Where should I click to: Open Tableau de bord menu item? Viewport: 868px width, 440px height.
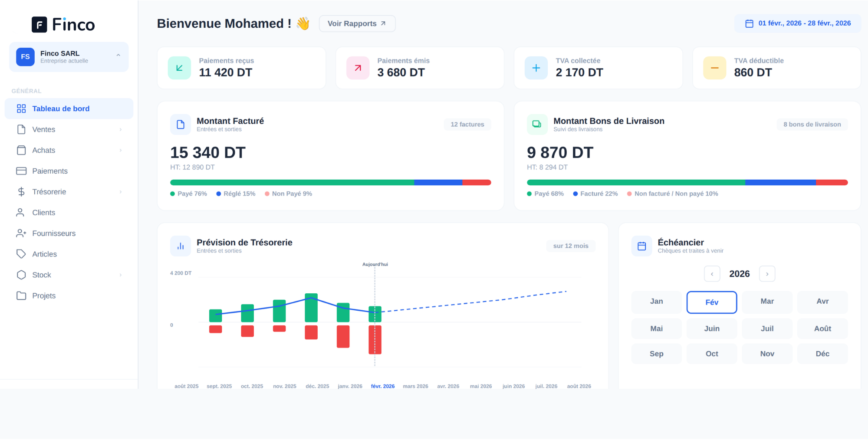[x=69, y=108]
